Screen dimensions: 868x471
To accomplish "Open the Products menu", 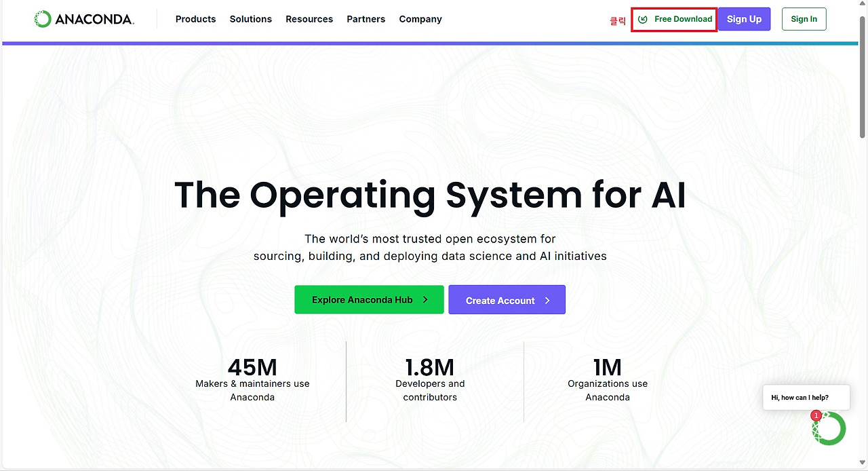I will 195,19.
